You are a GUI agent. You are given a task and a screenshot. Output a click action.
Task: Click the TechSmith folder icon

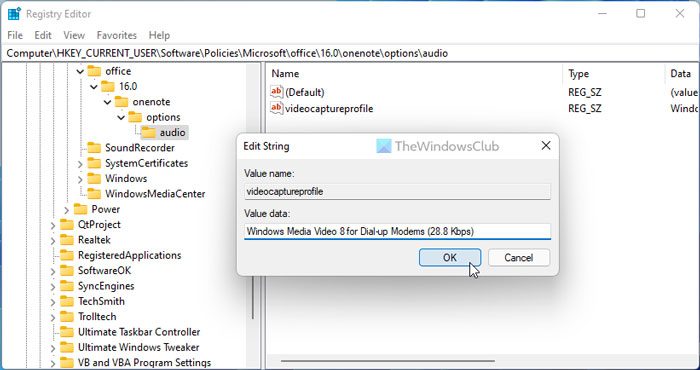(x=67, y=301)
